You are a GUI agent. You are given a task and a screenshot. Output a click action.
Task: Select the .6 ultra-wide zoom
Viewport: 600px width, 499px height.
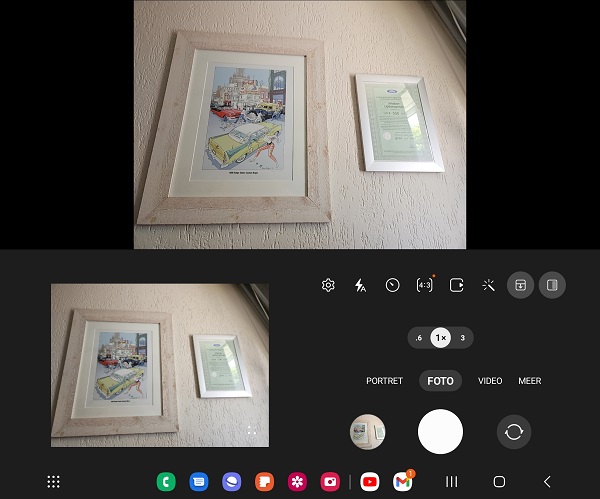tap(419, 338)
